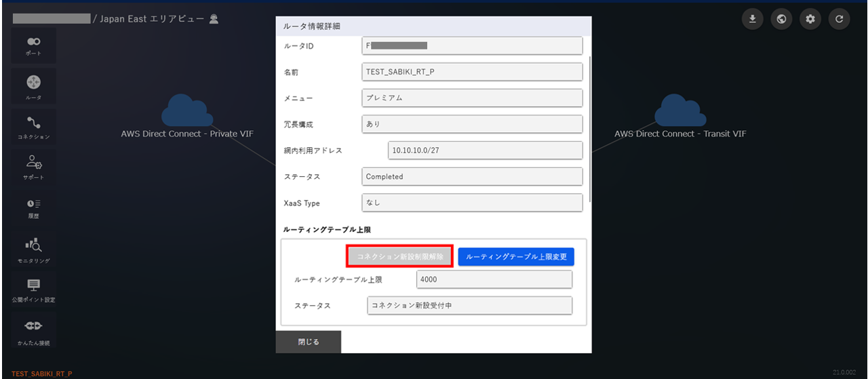Open the 公開ポイント設定 sidebar icon
868x379 pixels.
(x=33, y=290)
